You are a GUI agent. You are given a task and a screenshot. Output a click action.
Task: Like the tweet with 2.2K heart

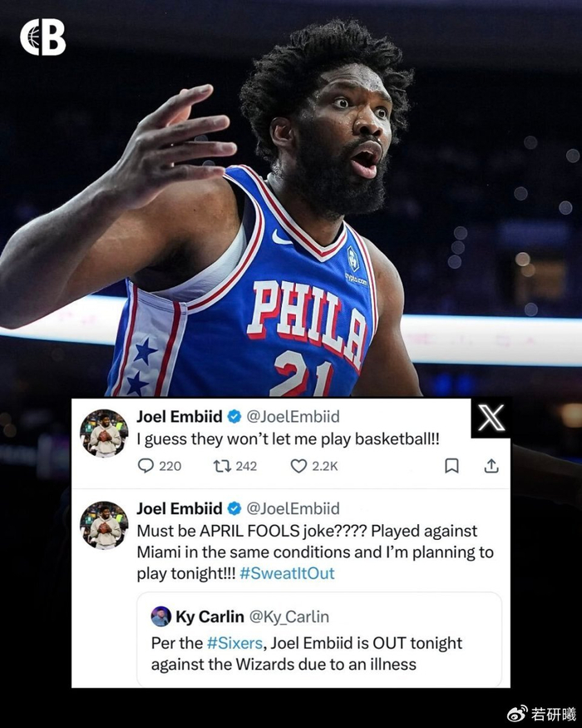pos(298,466)
